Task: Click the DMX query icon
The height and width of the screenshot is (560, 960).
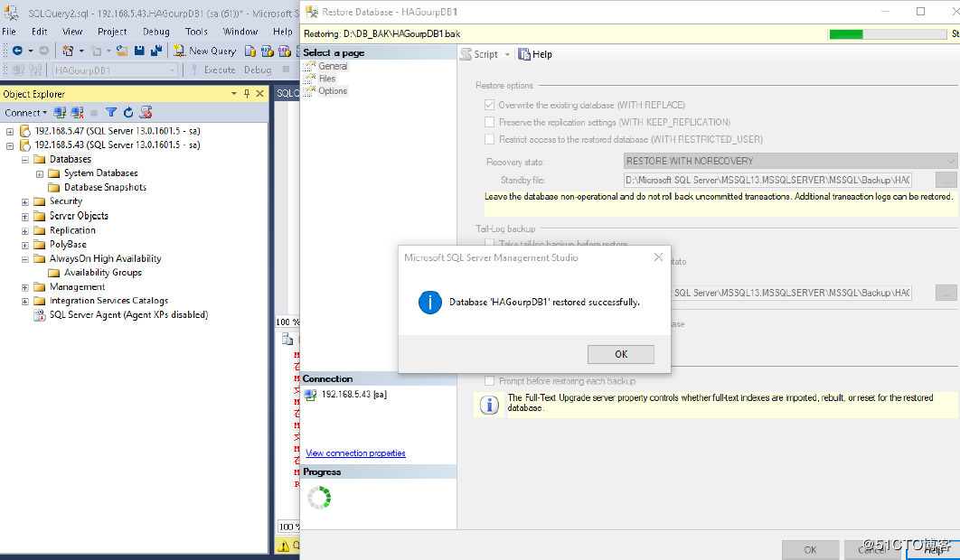Action: point(284,51)
